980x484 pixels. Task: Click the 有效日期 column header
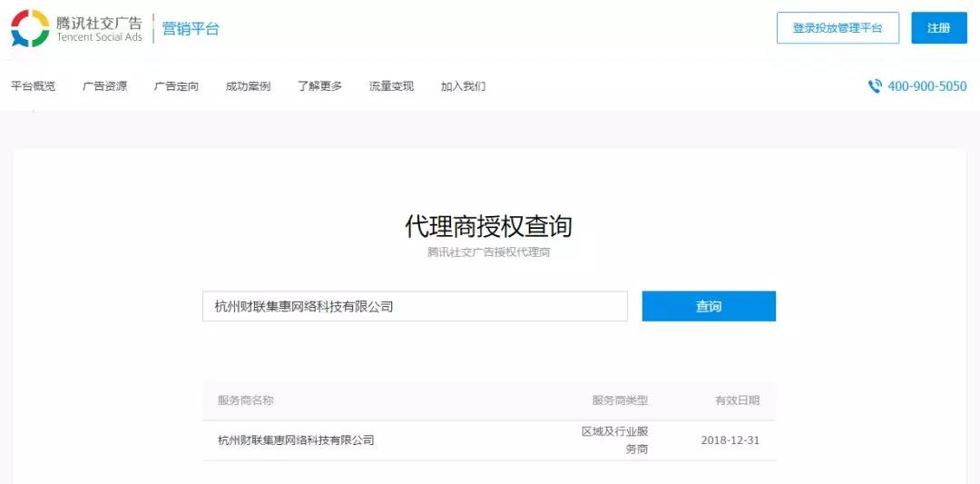[x=737, y=400]
